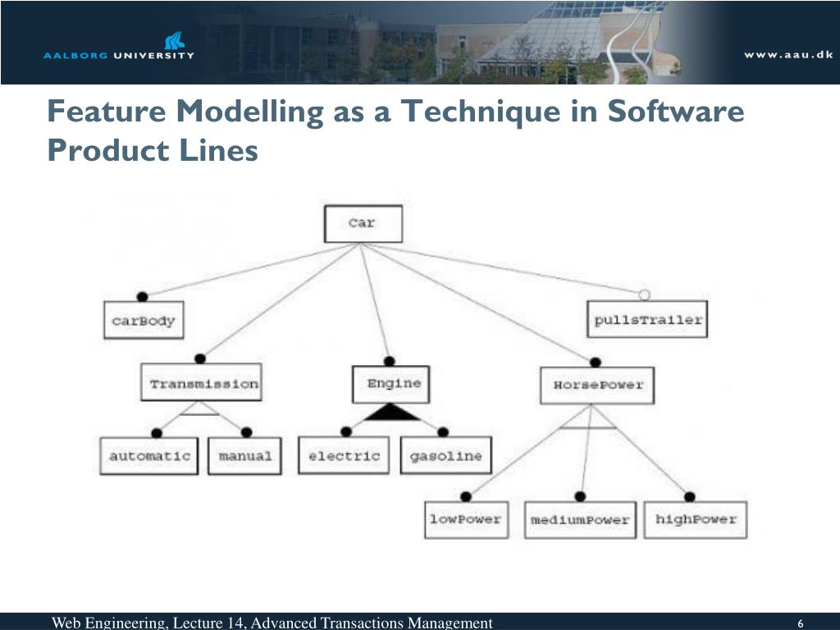Click the filled dot above Transmission
The image size is (840, 630).
(x=200, y=358)
